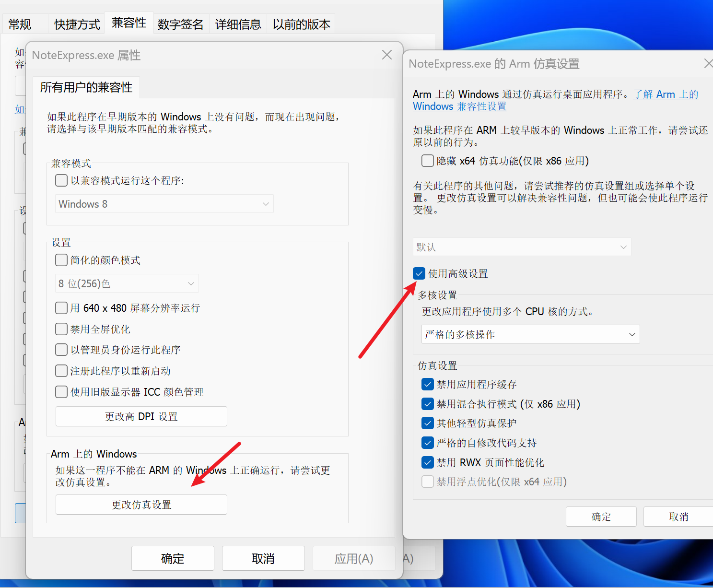Select the 所有用户的兼容性 tab
The image size is (713, 588).
tap(86, 87)
